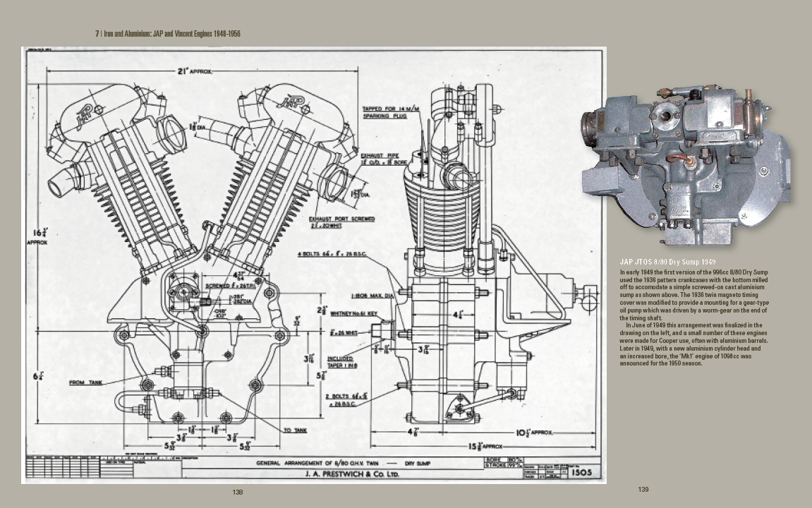This screenshot has width=812, height=508.
Task: Click page number 139
Action: (x=643, y=490)
